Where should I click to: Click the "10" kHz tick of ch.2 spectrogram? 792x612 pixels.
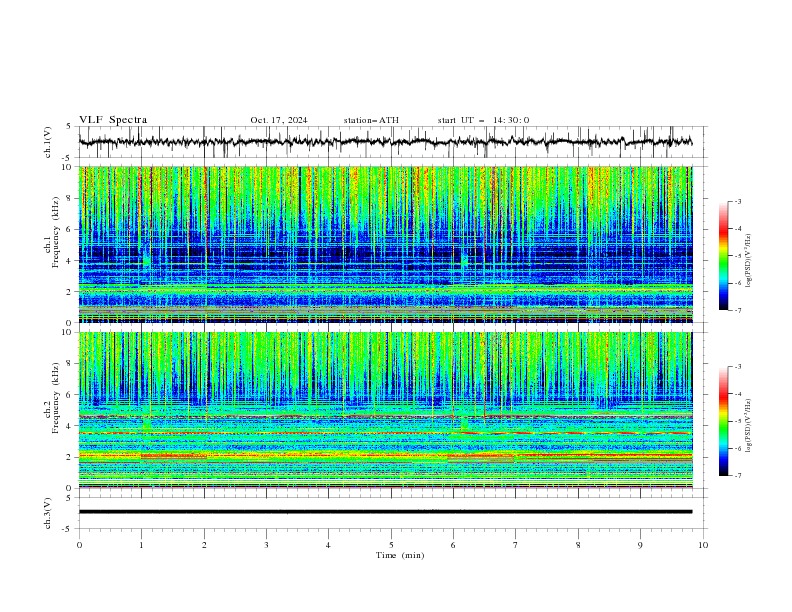point(68,332)
